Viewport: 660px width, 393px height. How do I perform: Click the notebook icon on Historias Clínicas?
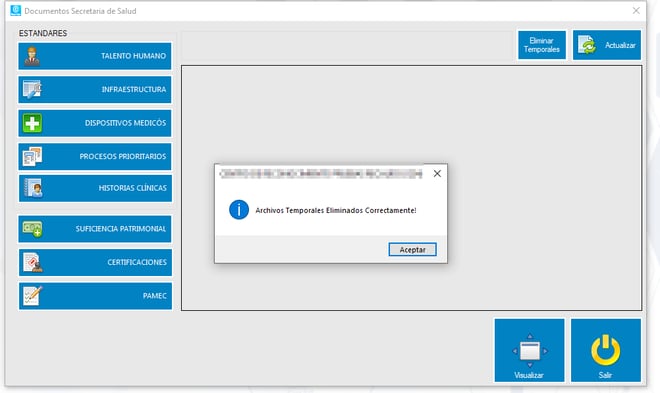click(33, 188)
